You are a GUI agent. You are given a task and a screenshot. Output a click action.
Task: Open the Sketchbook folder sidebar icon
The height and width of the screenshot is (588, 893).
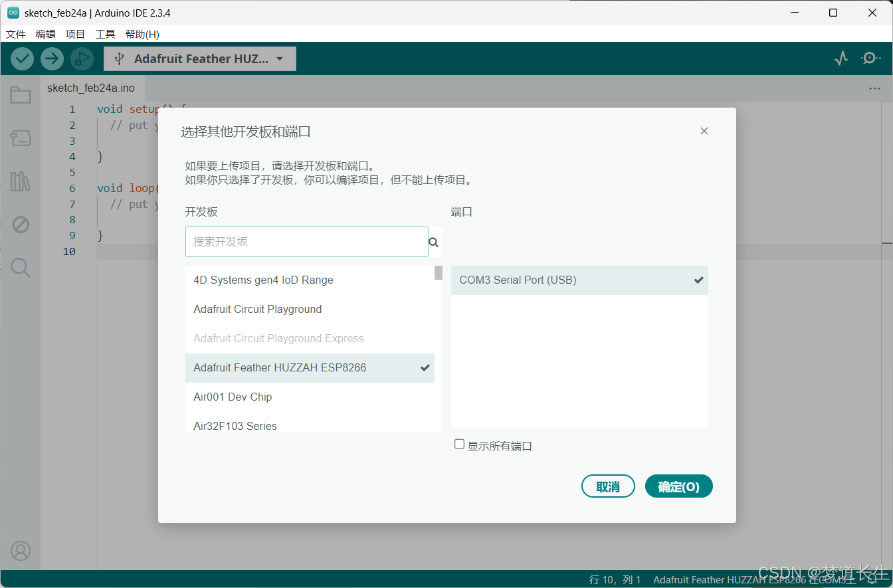pyautogui.click(x=21, y=96)
